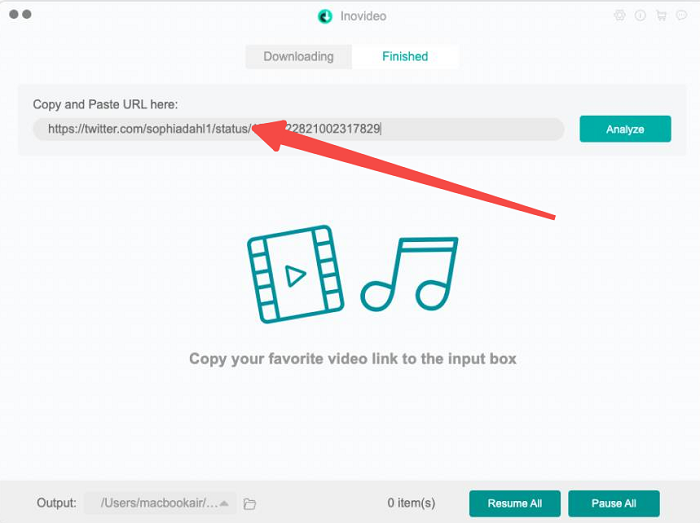Open the settings gear icon

(x=620, y=16)
